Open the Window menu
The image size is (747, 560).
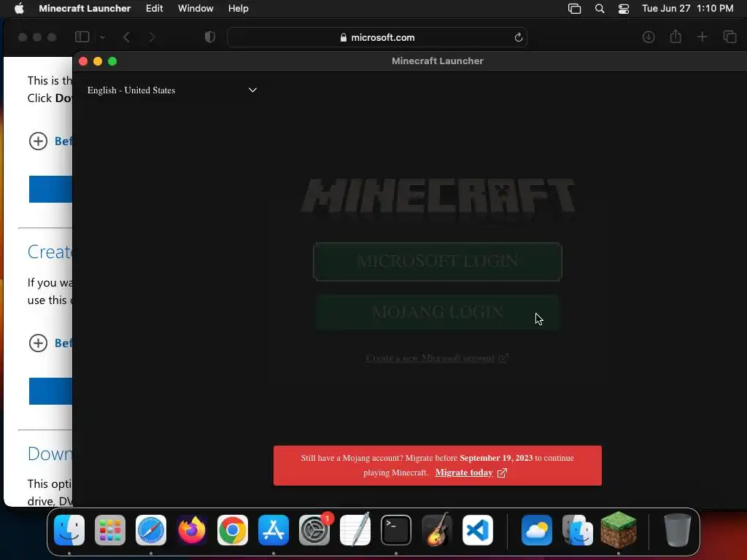(196, 9)
